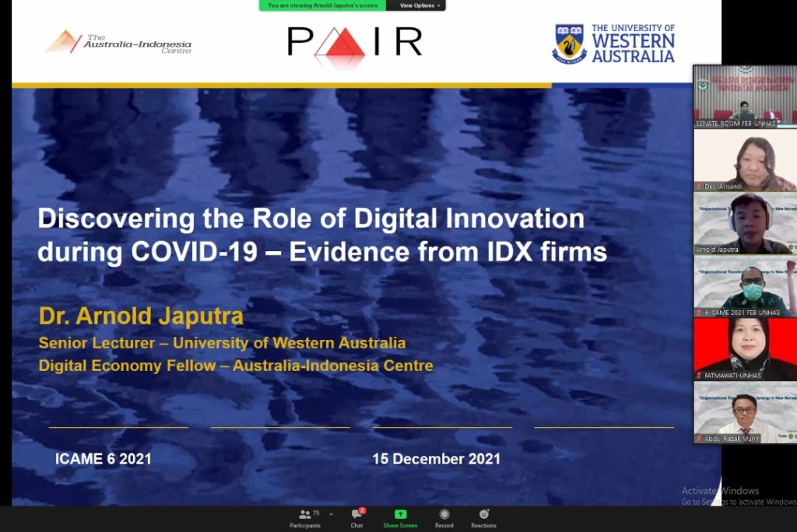
Task: Select the Arisandi participant video
Action: click(x=745, y=160)
